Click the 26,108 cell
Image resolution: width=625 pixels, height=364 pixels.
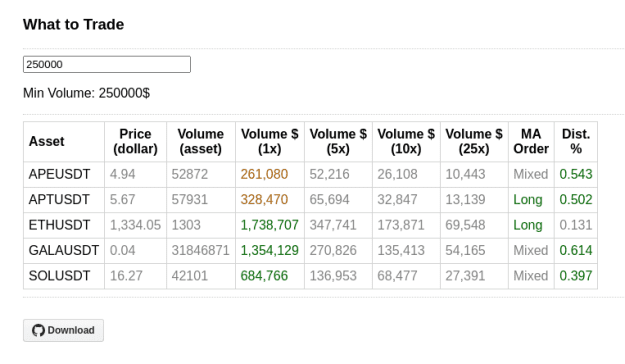click(406, 174)
